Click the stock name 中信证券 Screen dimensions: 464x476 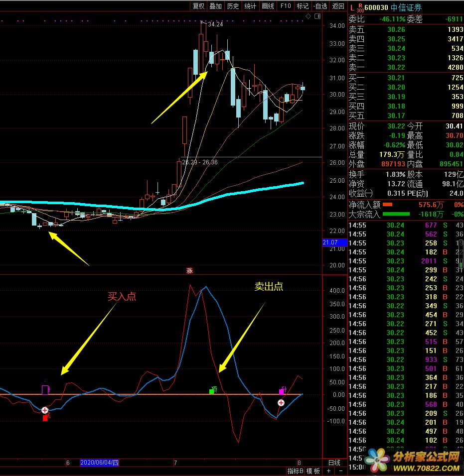click(x=406, y=7)
